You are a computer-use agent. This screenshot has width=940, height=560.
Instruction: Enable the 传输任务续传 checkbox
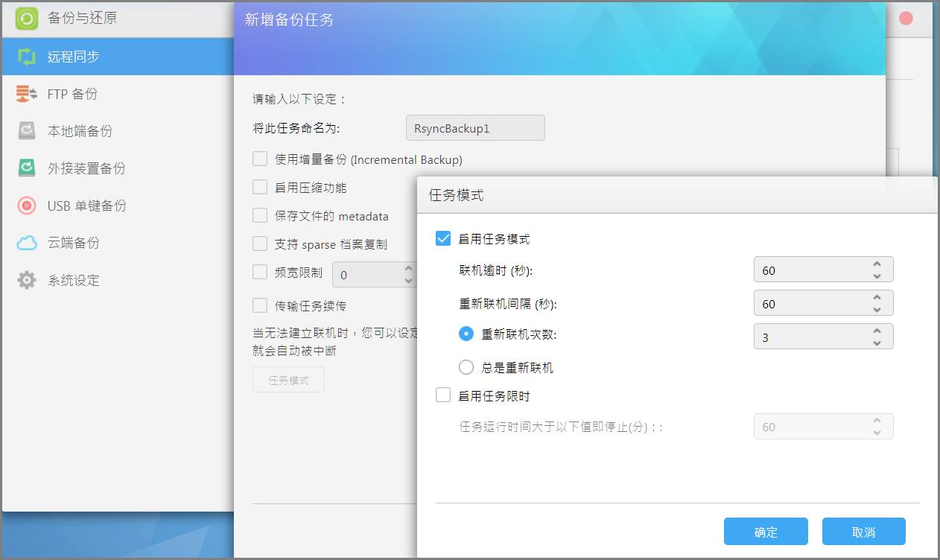click(x=260, y=305)
